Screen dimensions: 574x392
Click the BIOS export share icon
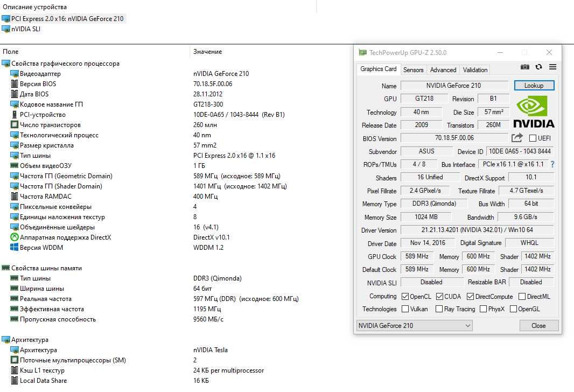(x=516, y=138)
